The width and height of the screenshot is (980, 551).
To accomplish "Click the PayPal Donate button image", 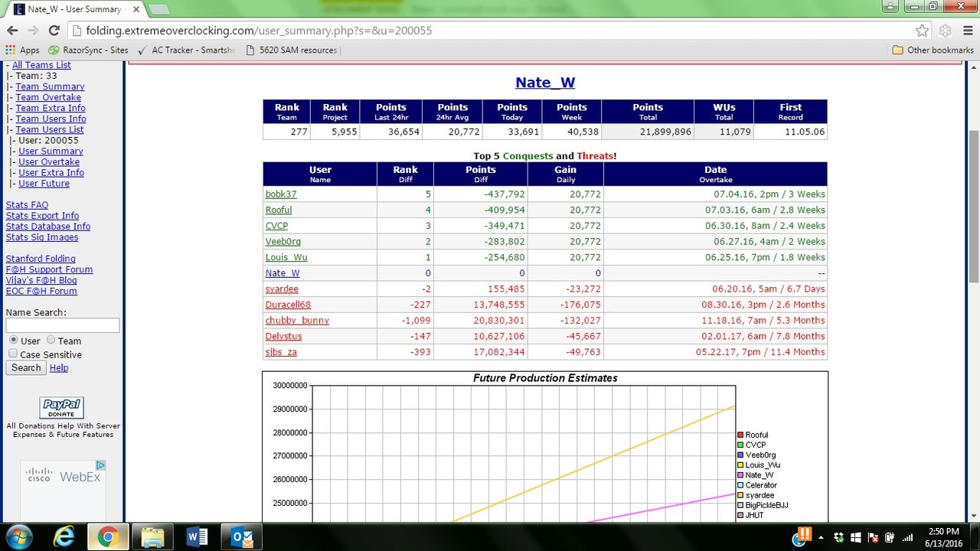I will tap(61, 408).
